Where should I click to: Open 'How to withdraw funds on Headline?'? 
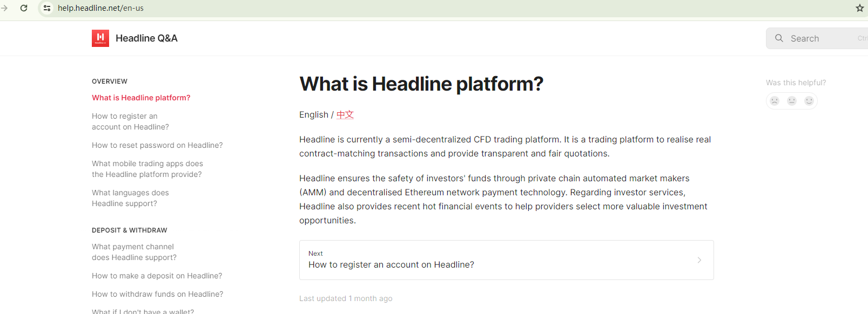click(x=158, y=294)
